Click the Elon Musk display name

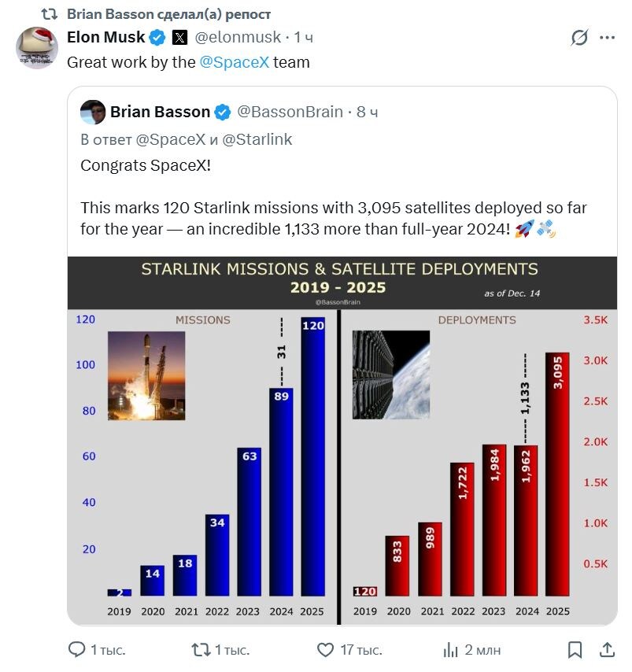tap(106, 37)
